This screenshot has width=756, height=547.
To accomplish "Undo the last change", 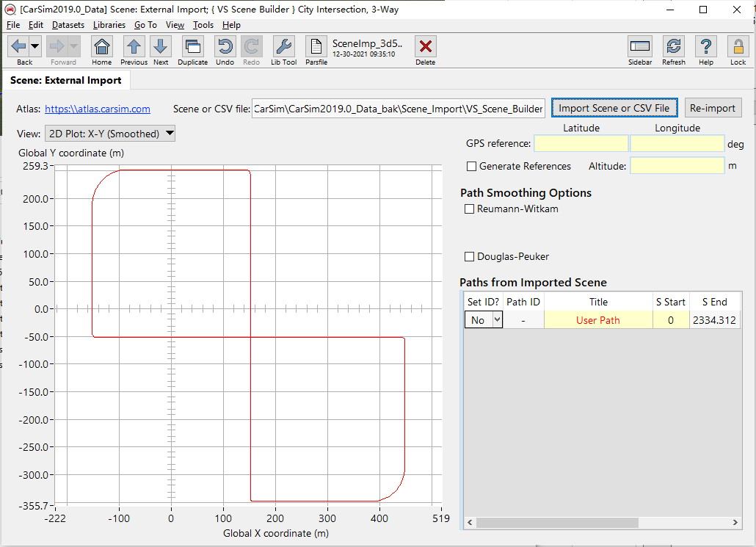I will click(225, 47).
